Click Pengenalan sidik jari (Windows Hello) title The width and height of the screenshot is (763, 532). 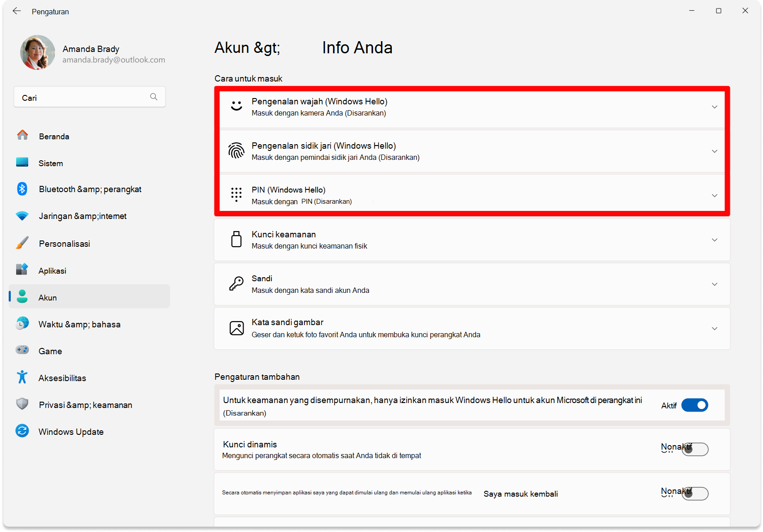point(324,146)
